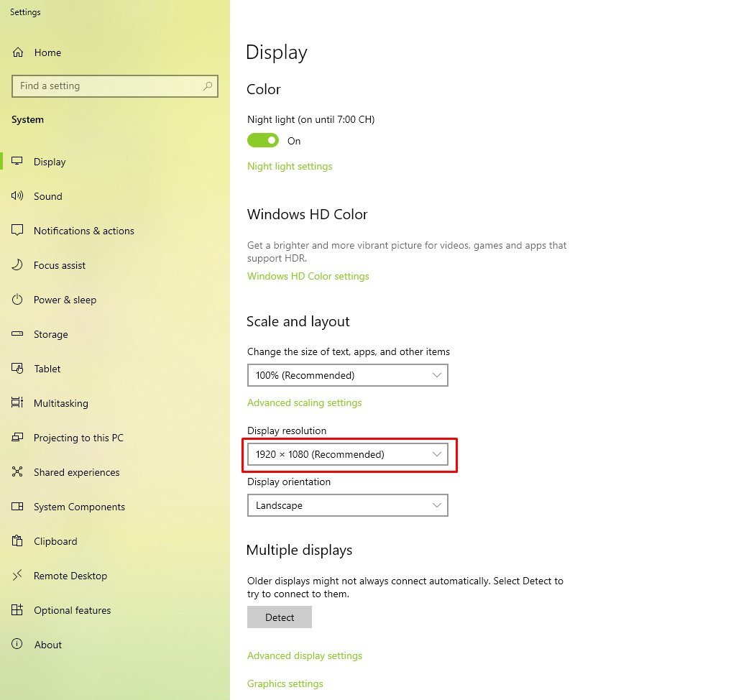Click the Home icon in sidebar
Viewport: 736px width, 700px height.
tap(18, 52)
